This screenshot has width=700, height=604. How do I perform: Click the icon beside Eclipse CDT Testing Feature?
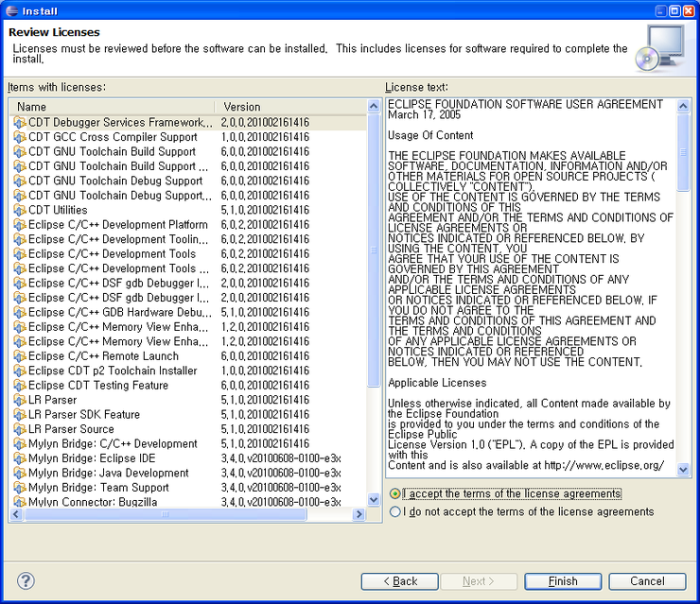pos(19,386)
